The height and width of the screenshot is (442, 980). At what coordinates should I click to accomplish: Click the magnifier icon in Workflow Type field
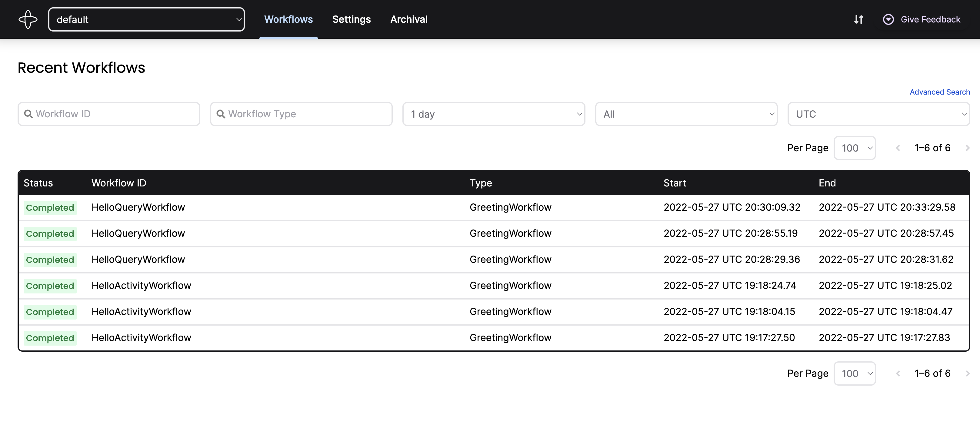pyautogui.click(x=222, y=113)
